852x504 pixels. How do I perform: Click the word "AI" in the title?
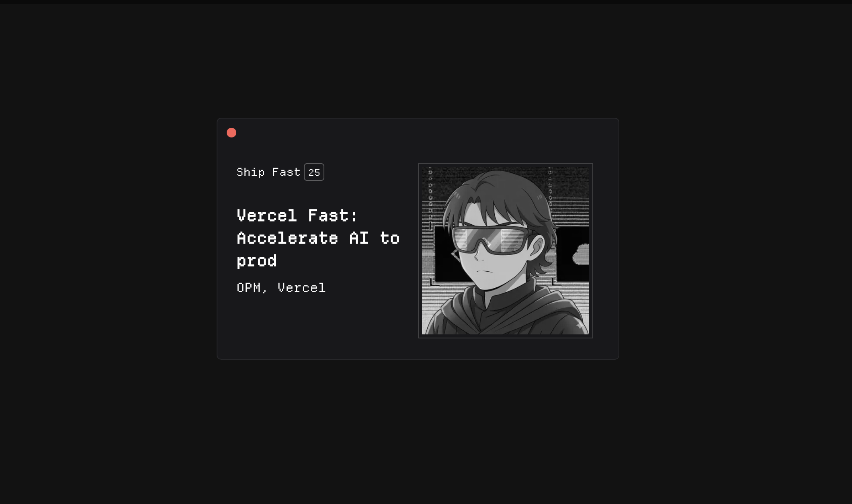coord(359,238)
